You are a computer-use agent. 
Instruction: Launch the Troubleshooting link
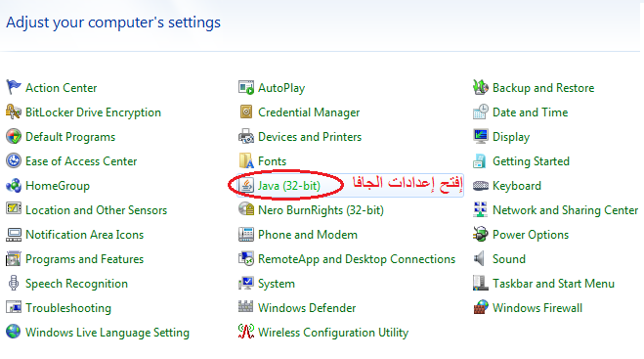point(68,308)
